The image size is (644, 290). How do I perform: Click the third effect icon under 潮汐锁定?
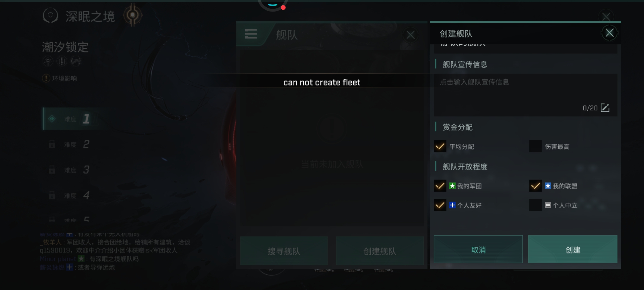click(x=76, y=61)
